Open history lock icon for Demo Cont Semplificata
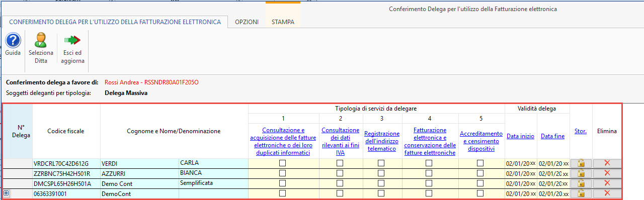This screenshot has width=644, height=200. click(x=581, y=183)
